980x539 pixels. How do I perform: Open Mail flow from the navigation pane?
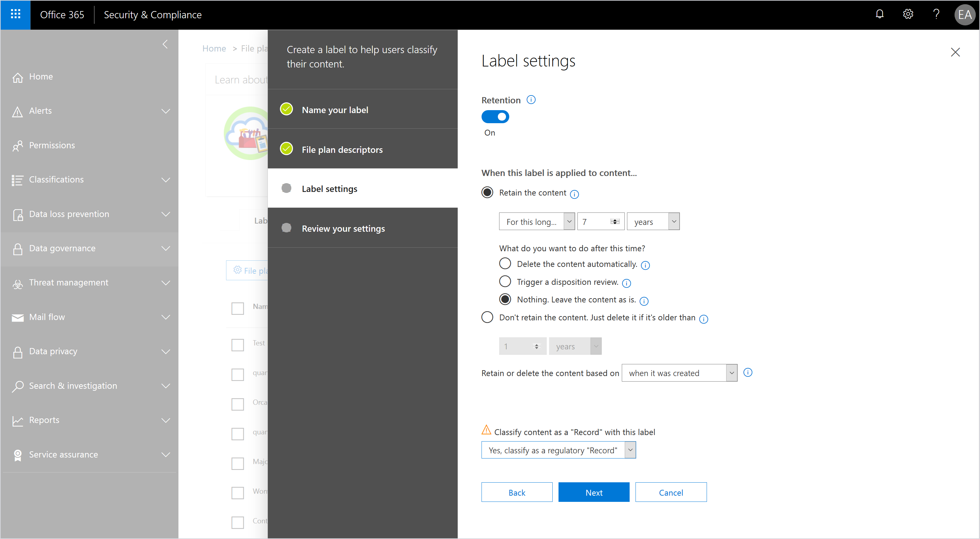tap(47, 317)
